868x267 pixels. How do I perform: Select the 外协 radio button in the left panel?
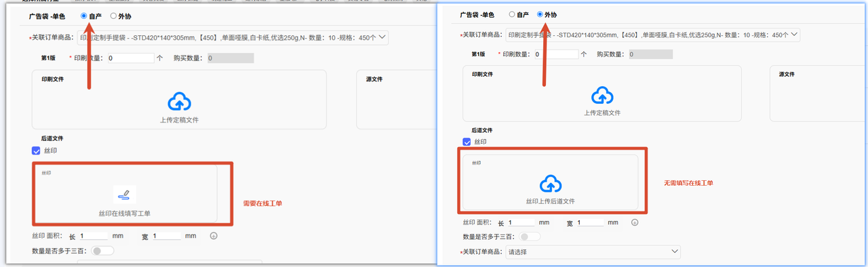(113, 16)
